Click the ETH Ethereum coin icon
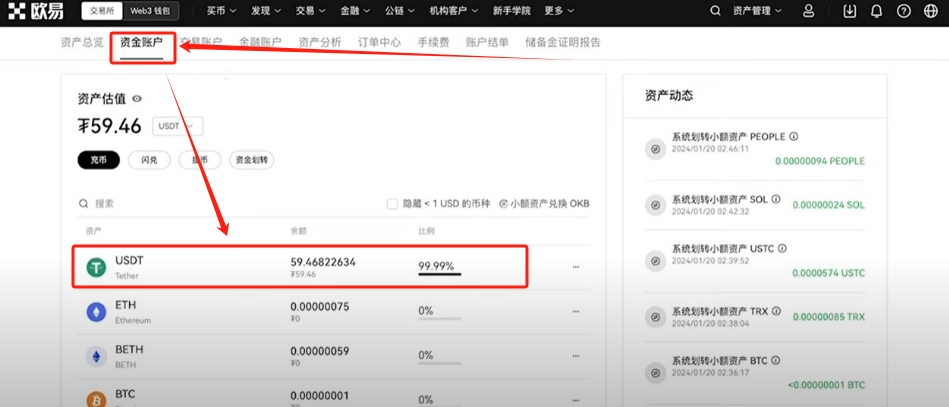Viewport: 949px width, 407px height. tap(96, 312)
